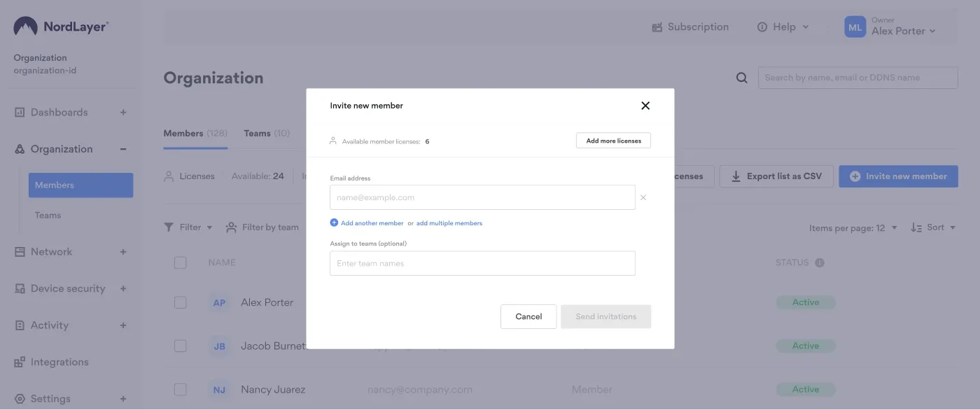Click the NordLayer logo
The height and width of the screenshot is (410, 980).
pyautogui.click(x=61, y=27)
